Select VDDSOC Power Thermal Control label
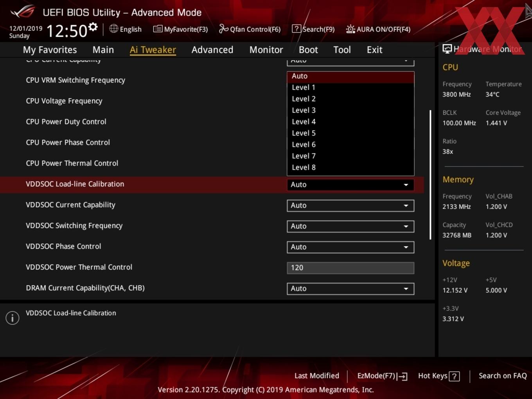This screenshot has width=532, height=399. click(x=79, y=267)
